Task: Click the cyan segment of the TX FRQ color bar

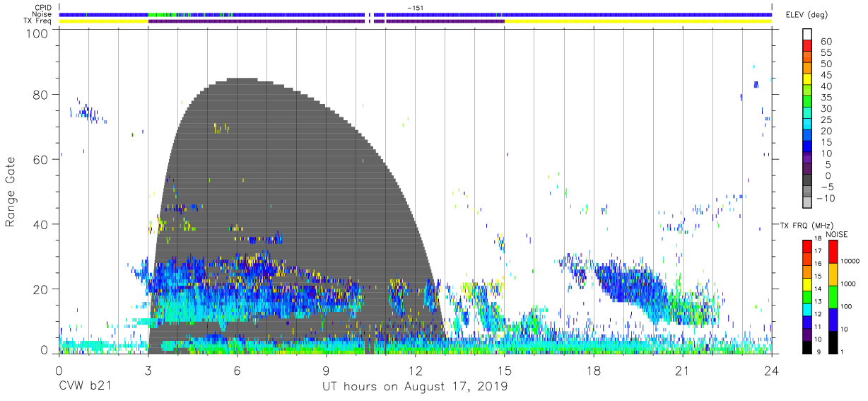Action: tap(807, 310)
